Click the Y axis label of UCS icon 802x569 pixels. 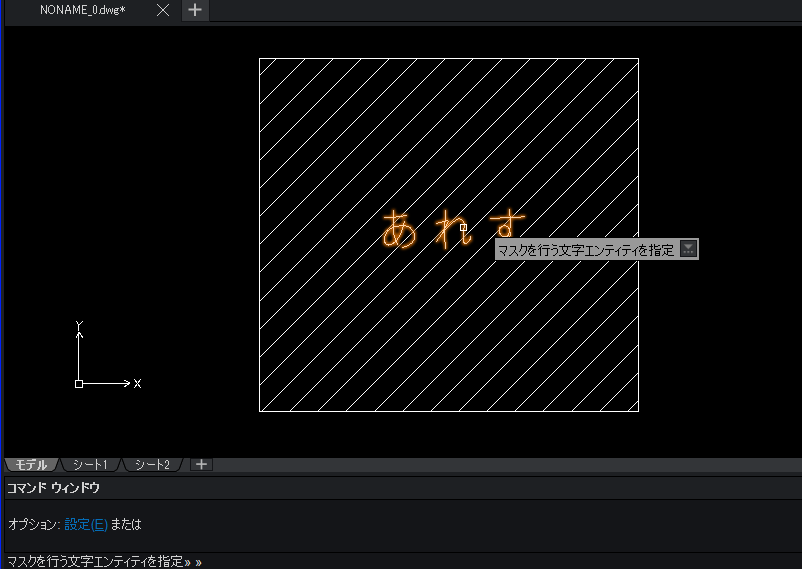[x=79, y=325]
